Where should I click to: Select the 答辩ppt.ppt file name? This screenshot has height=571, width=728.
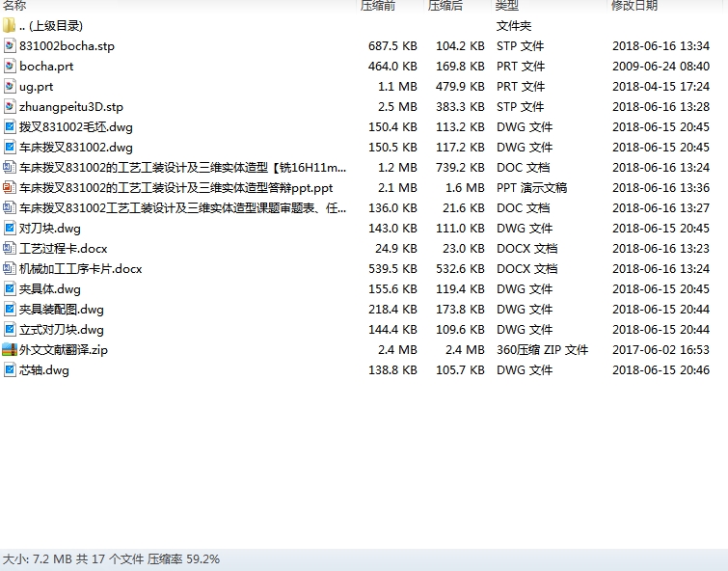(175, 188)
